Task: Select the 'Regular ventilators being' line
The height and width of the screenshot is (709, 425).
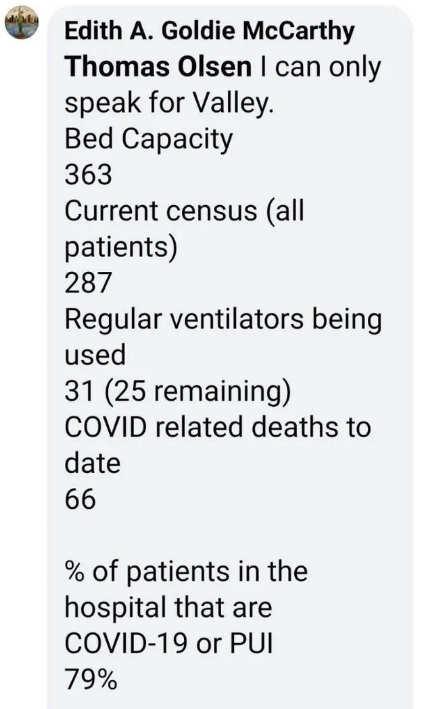Action: (x=223, y=320)
